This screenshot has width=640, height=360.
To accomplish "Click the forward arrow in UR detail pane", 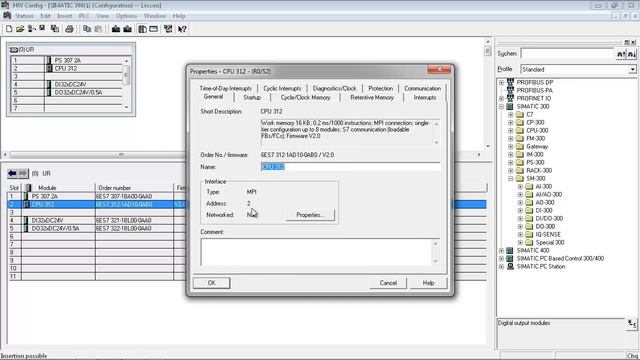I will [x=23, y=173].
